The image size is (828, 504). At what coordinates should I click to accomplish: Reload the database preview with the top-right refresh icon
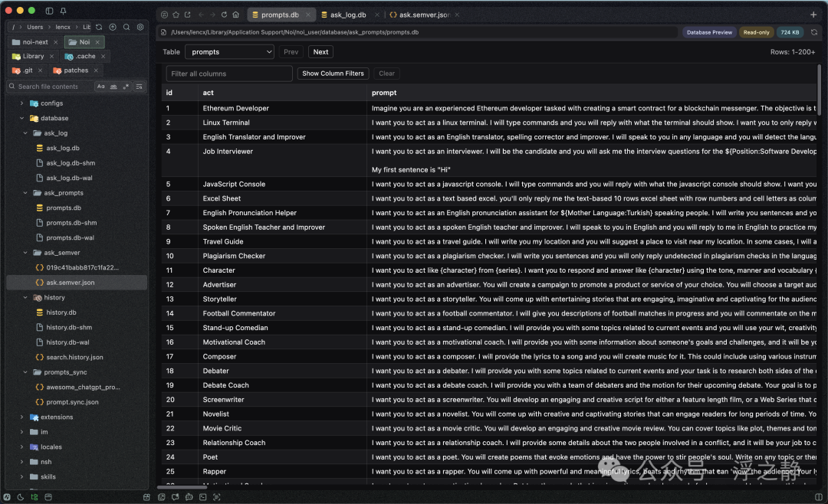[x=814, y=32]
